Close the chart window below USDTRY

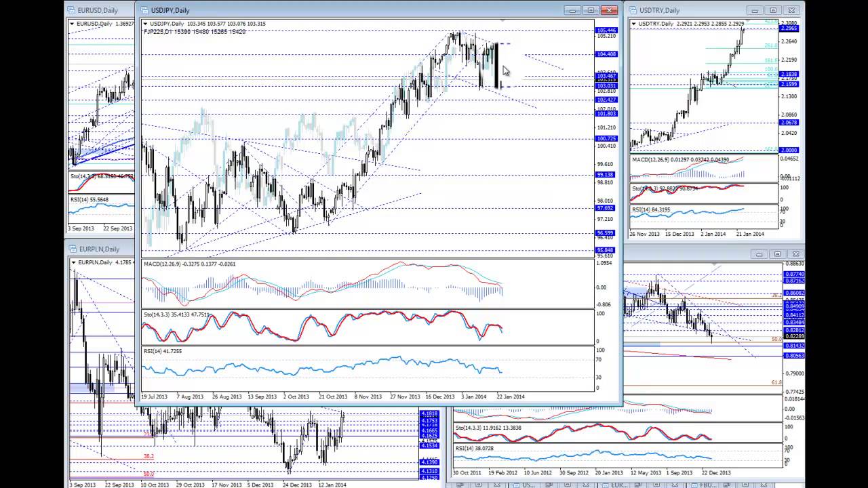point(795,254)
